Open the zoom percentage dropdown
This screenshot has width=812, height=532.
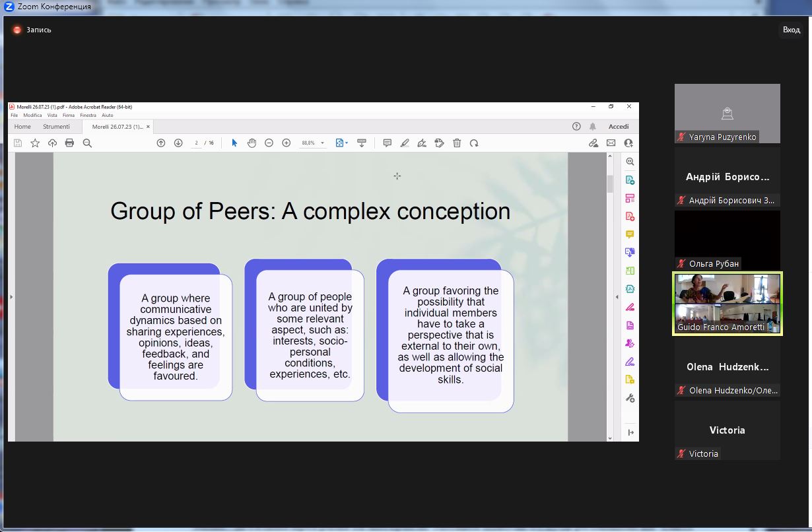(322, 143)
